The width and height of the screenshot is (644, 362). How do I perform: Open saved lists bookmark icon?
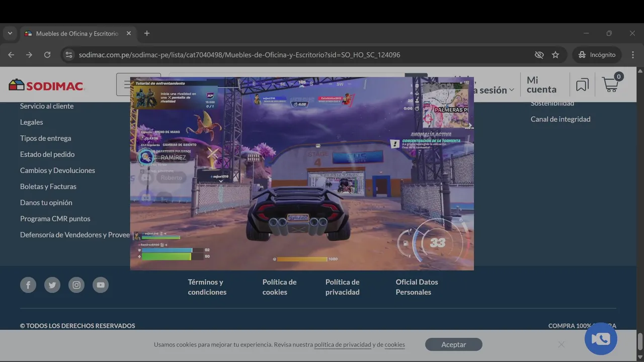pyautogui.click(x=582, y=85)
